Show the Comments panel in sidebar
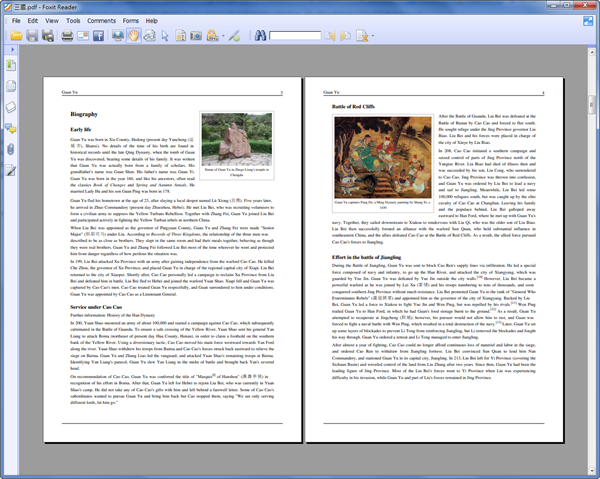This screenshot has height=479, width=600. 10,128
